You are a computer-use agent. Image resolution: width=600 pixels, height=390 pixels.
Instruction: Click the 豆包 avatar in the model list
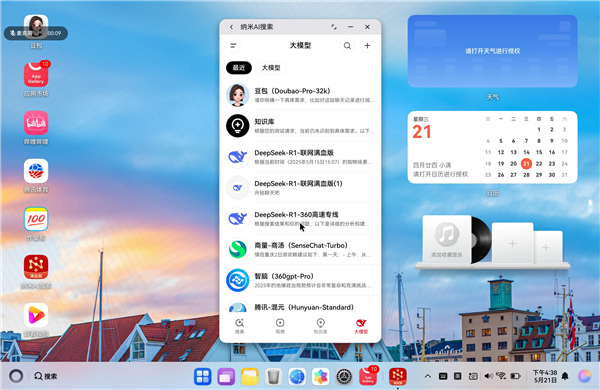click(x=238, y=95)
